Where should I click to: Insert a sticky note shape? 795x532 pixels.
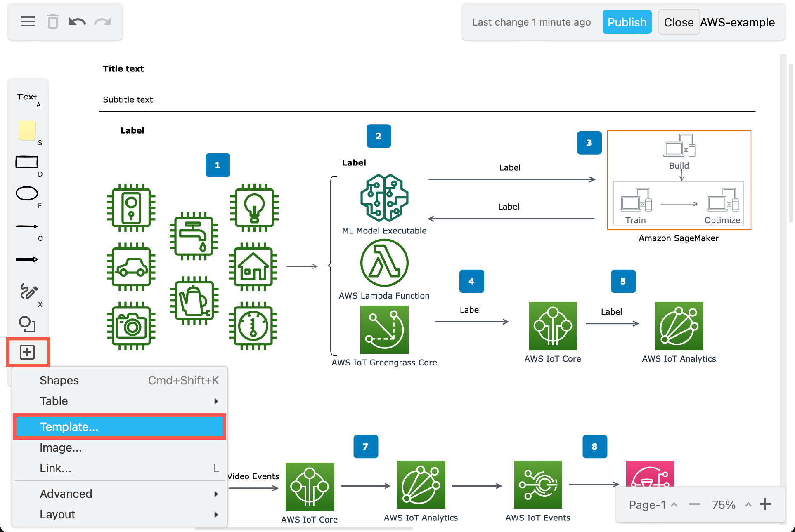pos(27,131)
